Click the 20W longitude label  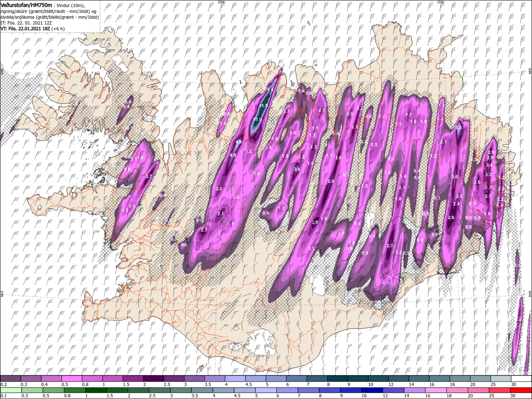tap(221, 2)
